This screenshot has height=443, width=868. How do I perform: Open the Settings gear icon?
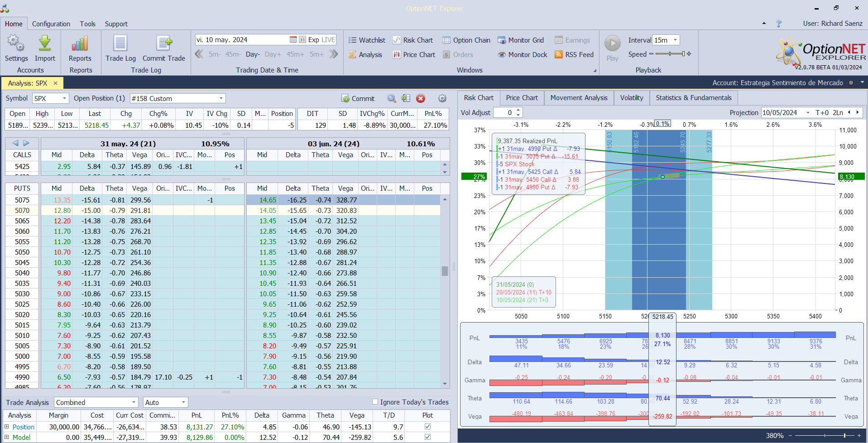coord(16,44)
